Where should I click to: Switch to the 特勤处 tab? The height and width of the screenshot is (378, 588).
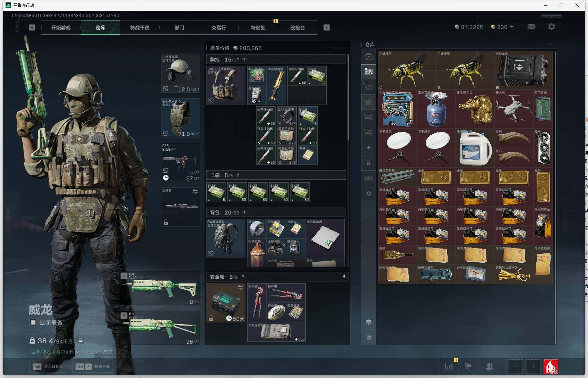point(258,28)
